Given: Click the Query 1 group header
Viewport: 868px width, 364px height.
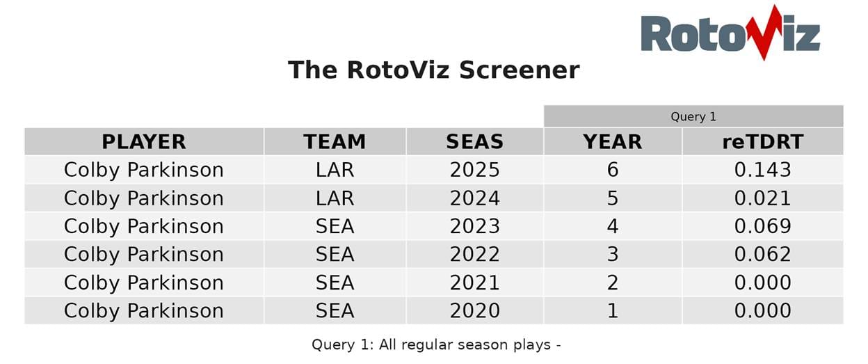Looking at the screenshot, I should (x=693, y=117).
